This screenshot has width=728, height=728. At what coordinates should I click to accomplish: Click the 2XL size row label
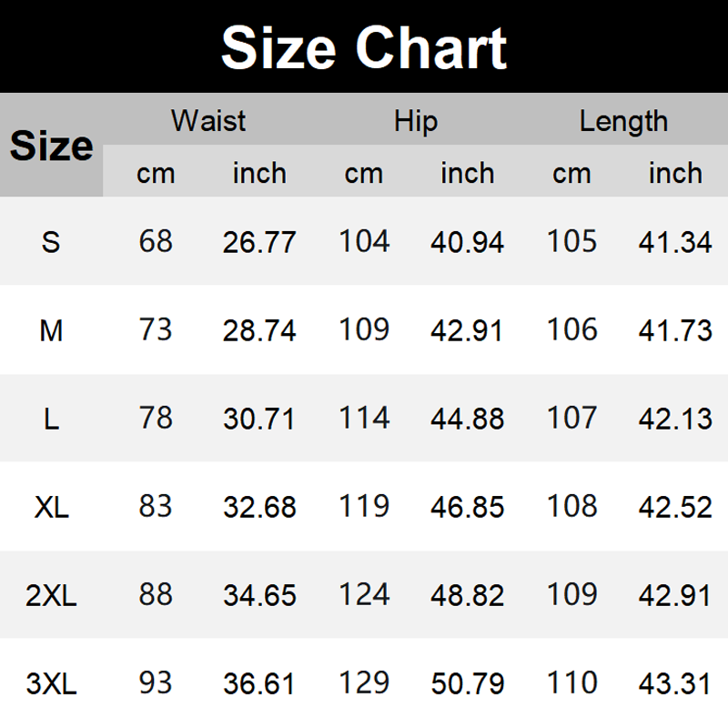[x=51, y=595]
